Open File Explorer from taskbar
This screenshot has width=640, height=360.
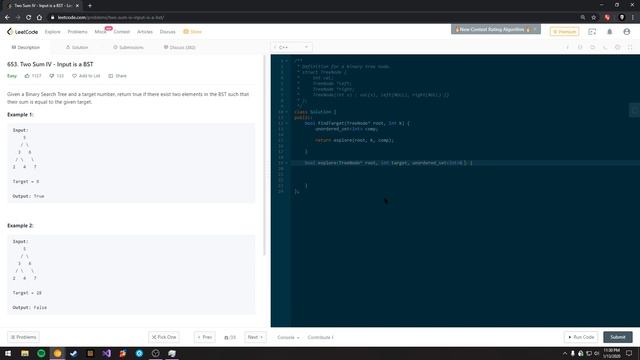pyautogui.click(x=25, y=353)
